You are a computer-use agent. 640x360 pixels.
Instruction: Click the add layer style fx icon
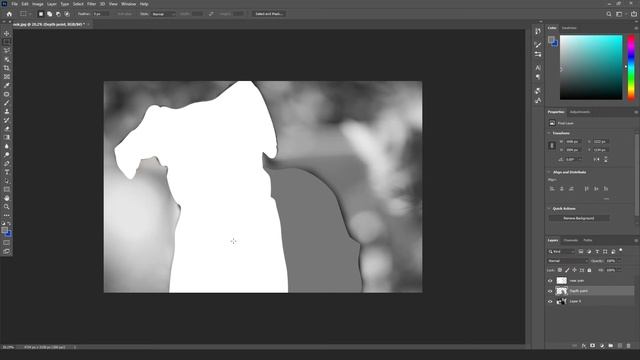pos(584,346)
